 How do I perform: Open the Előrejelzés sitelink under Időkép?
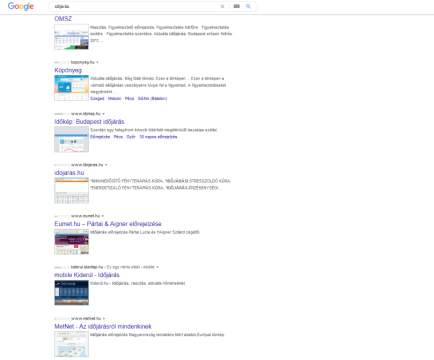tap(100, 137)
